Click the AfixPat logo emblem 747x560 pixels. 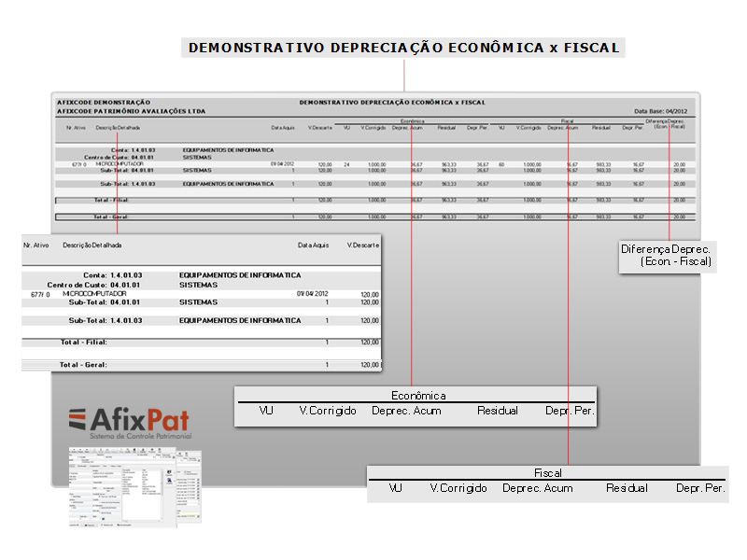click(78, 419)
